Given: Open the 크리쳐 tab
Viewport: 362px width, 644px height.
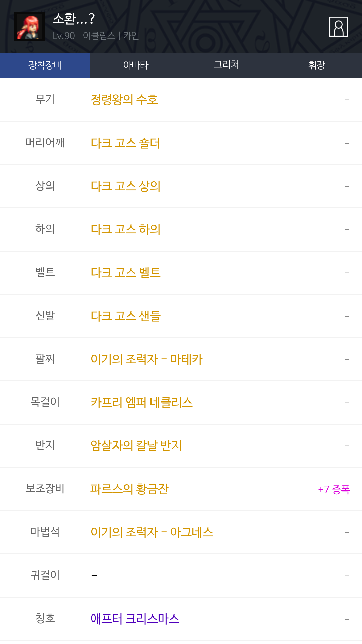Looking at the screenshot, I should (x=226, y=65).
